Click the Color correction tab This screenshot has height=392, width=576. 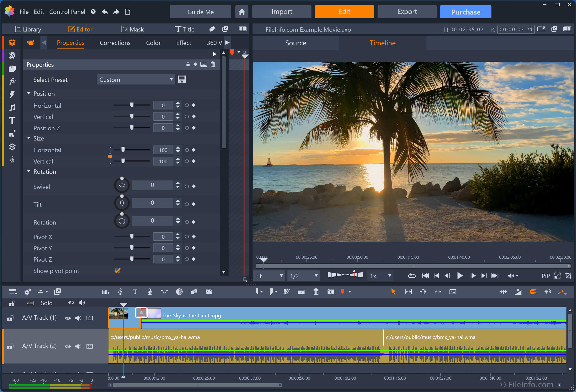coord(153,42)
